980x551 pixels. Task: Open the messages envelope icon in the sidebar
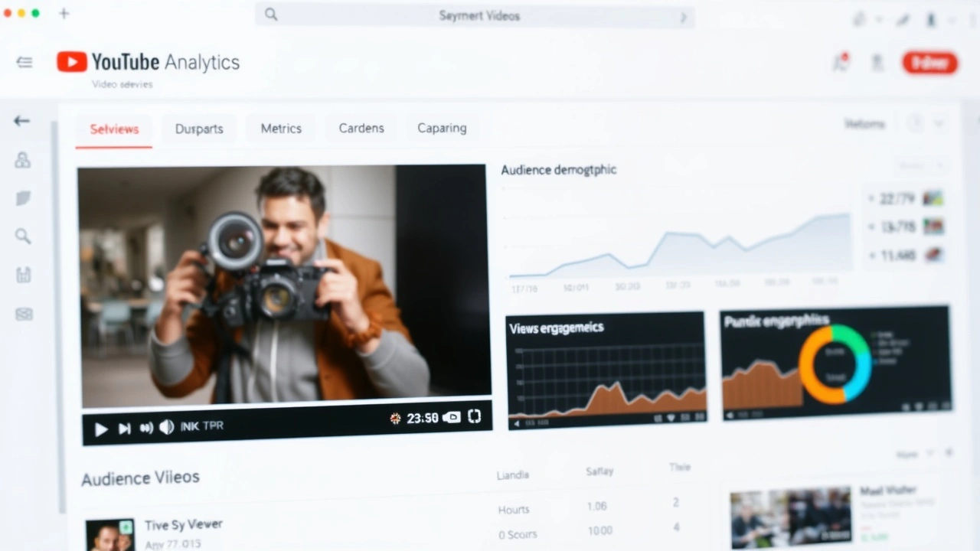tap(23, 315)
